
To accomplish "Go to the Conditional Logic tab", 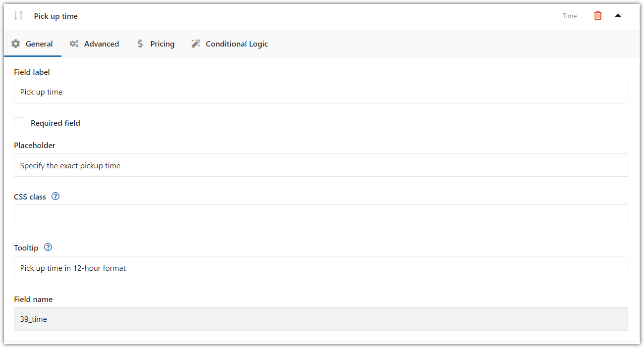I will pos(236,44).
